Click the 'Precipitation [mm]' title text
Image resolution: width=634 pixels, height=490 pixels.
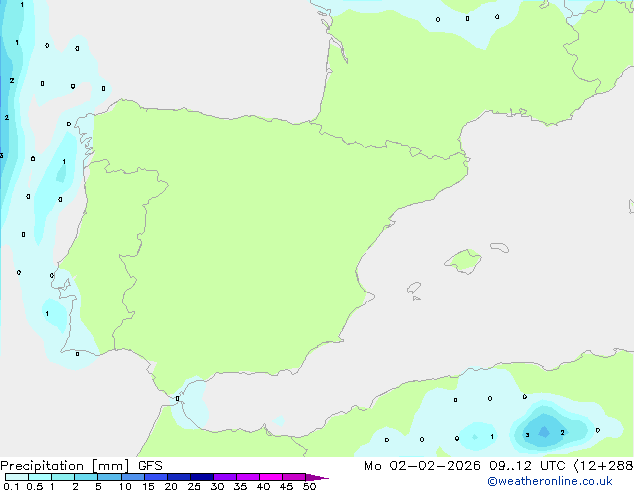[x=65, y=466]
